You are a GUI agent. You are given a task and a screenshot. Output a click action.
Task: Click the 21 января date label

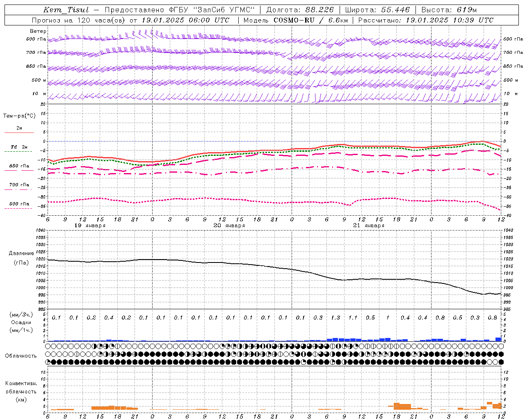click(369, 226)
